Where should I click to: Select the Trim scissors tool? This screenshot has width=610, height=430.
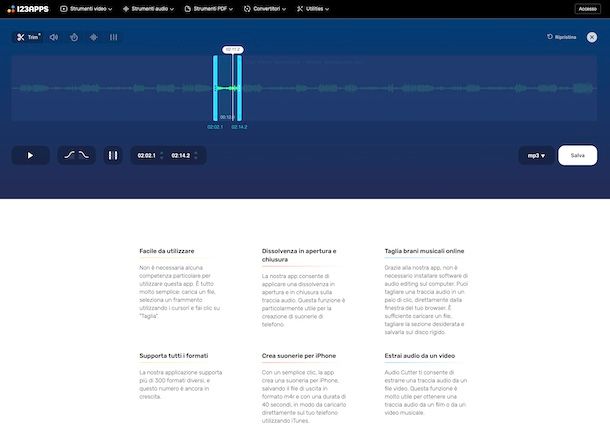click(28, 37)
